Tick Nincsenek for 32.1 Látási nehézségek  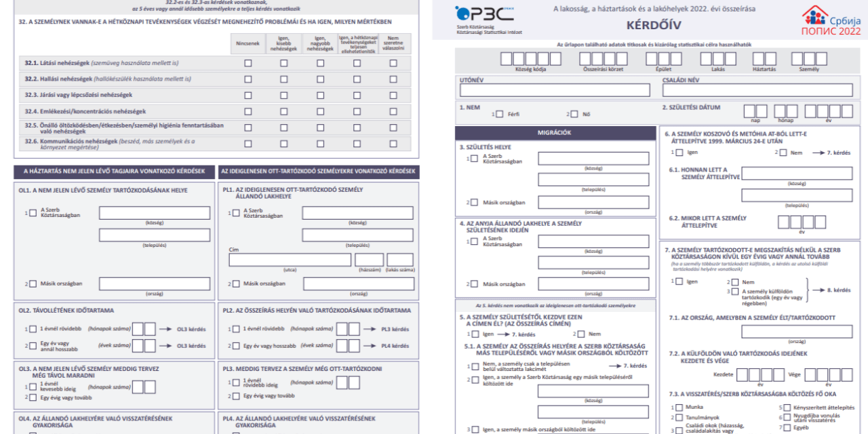248,63
